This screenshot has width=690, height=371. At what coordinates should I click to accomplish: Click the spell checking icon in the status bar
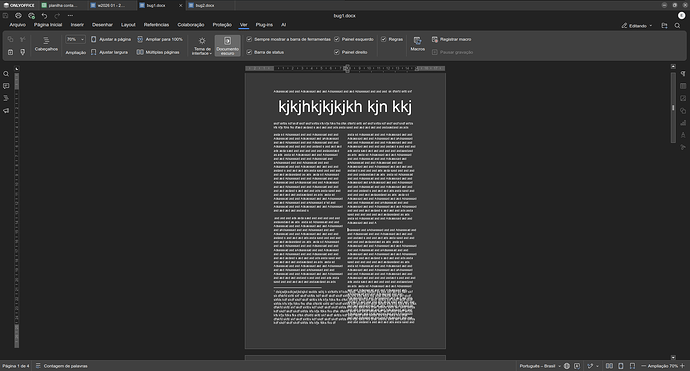(x=577, y=366)
